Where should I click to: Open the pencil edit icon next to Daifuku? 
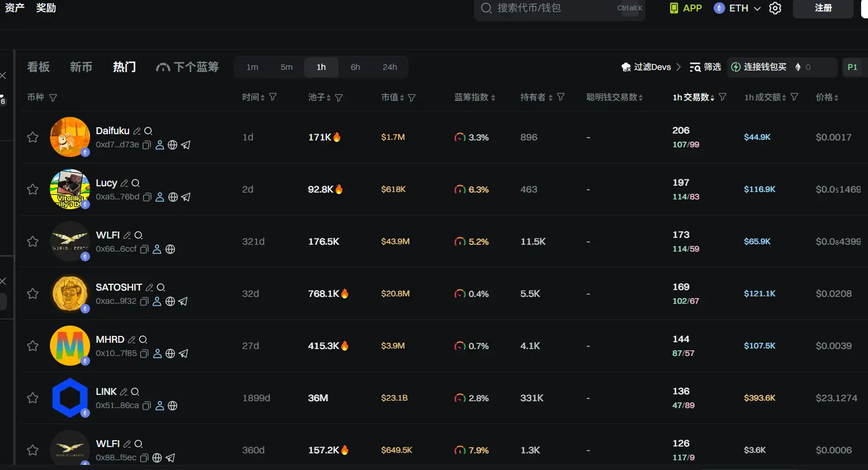click(x=137, y=131)
